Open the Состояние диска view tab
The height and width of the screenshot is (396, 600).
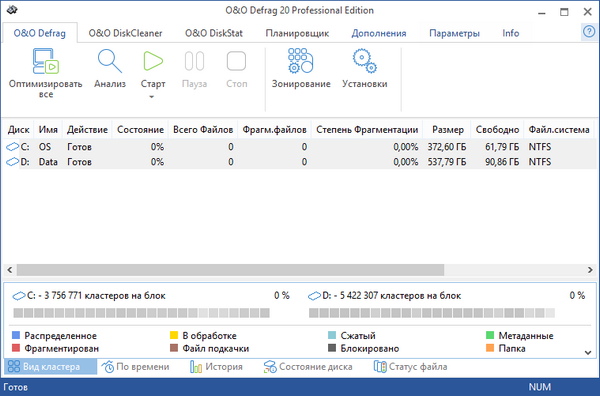pos(308,367)
